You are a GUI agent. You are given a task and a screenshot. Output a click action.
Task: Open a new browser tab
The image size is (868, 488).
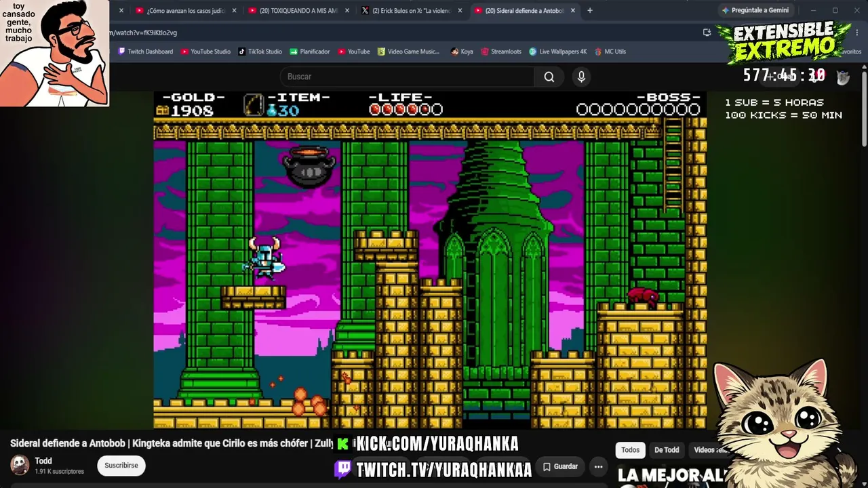(x=590, y=11)
